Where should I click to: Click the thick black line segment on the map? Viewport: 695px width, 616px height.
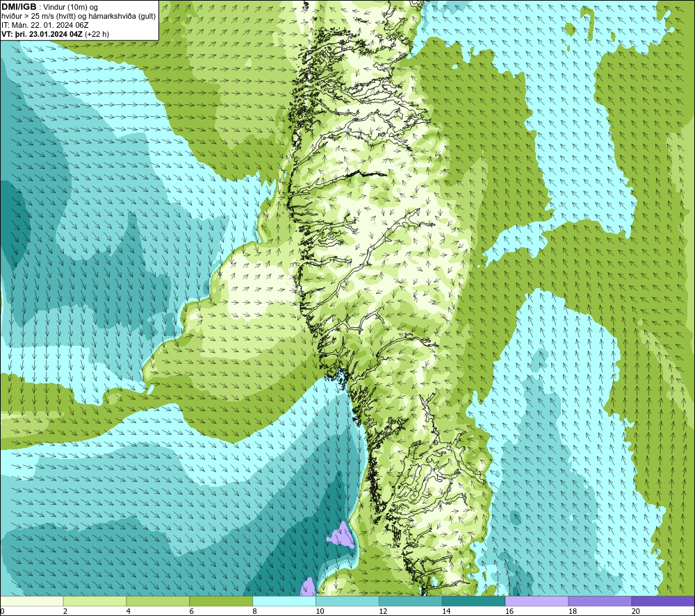366,174
